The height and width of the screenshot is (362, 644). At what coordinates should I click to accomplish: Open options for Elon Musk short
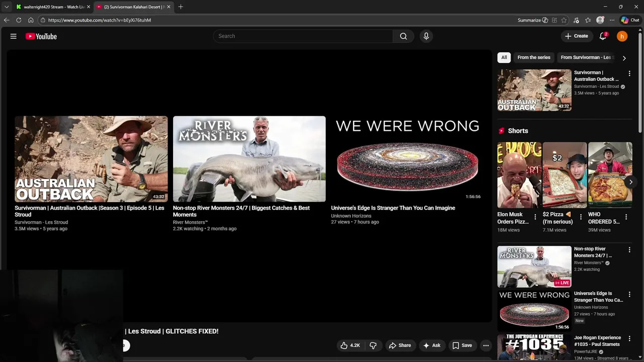coord(535,217)
